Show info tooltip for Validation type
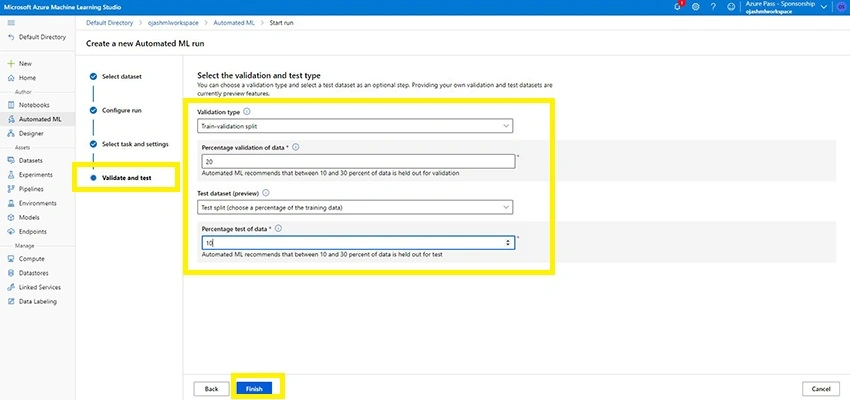The height and width of the screenshot is (400, 850). coord(247,111)
